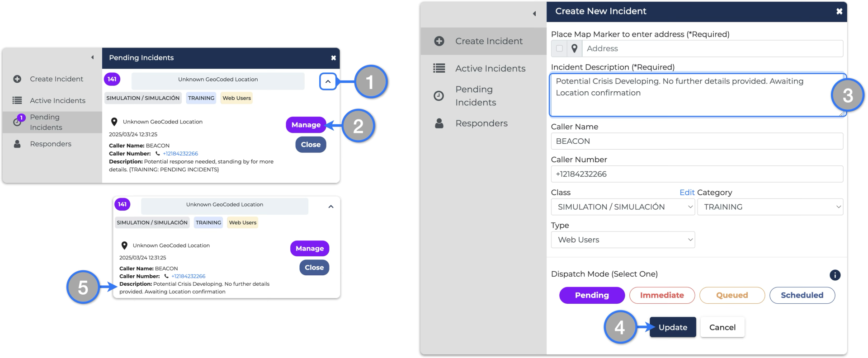This screenshot has height=358, width=868.
Task: Click the Update button
Action: pos(673,327)
